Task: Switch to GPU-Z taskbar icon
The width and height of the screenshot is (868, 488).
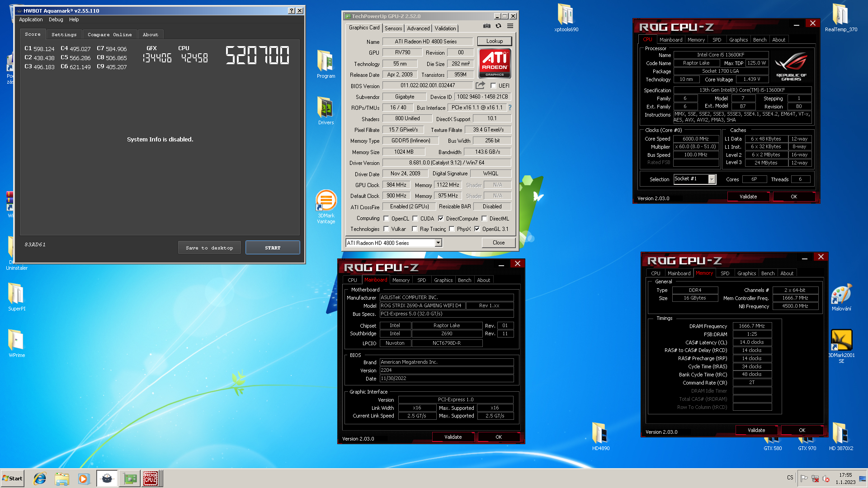Action: [130, 479]
